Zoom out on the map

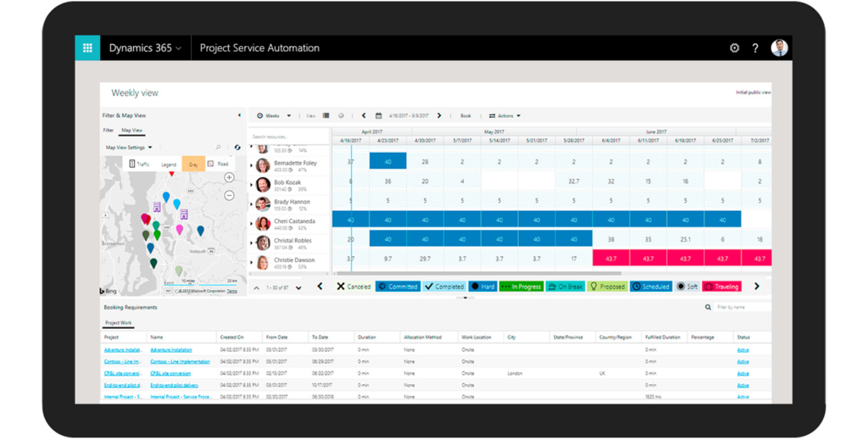229,196
